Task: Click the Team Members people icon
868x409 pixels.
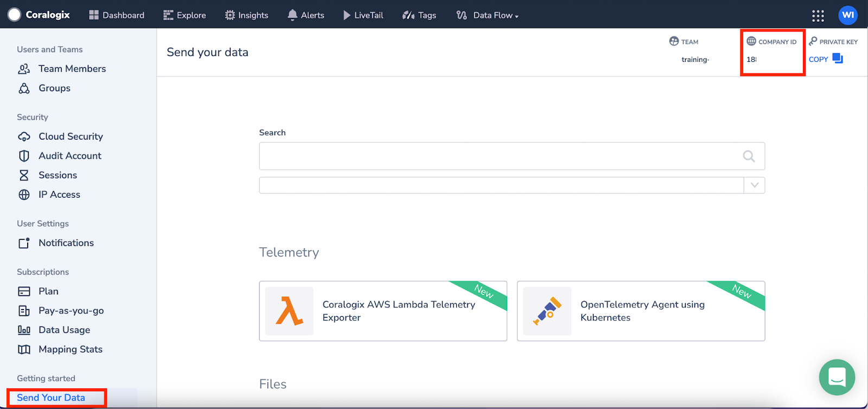Action: point(24,69)
